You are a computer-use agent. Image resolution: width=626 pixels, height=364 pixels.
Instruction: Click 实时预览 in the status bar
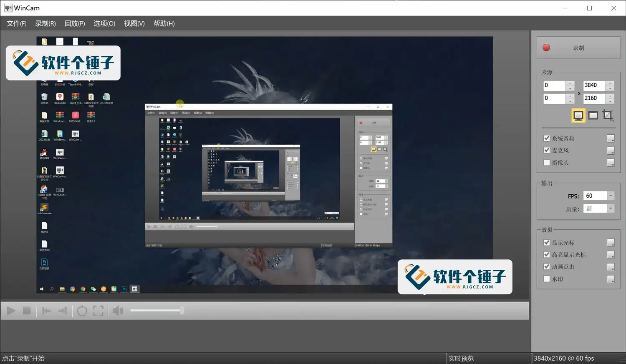point(461,358)
